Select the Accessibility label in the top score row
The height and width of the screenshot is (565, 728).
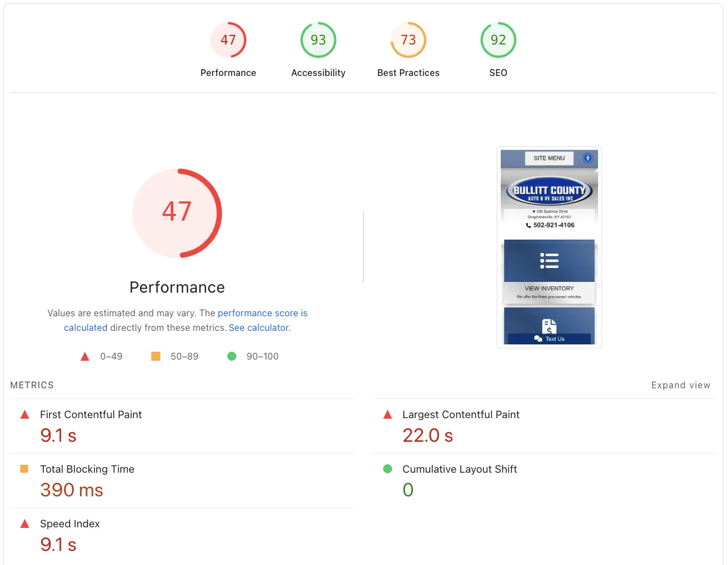point(318,73)
